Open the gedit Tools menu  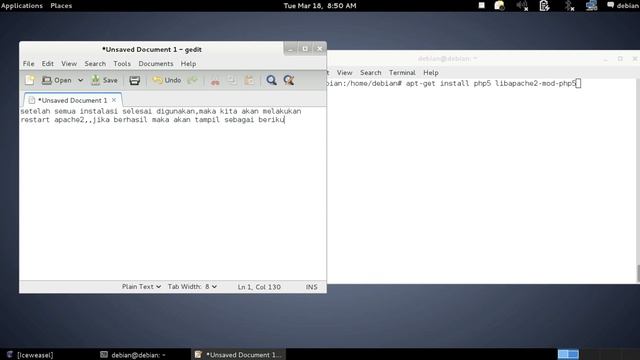pos(122,64)
